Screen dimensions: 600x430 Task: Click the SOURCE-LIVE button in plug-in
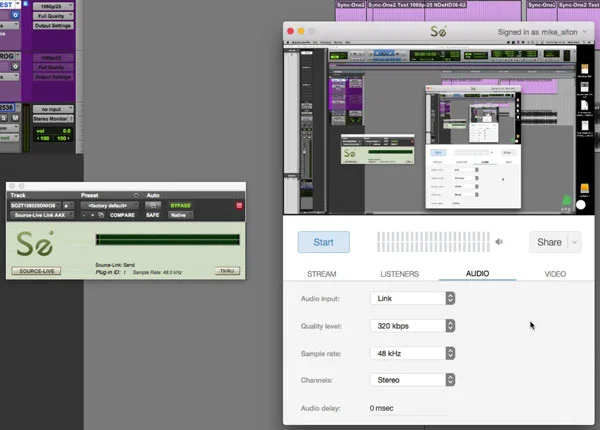click(36, 271)
